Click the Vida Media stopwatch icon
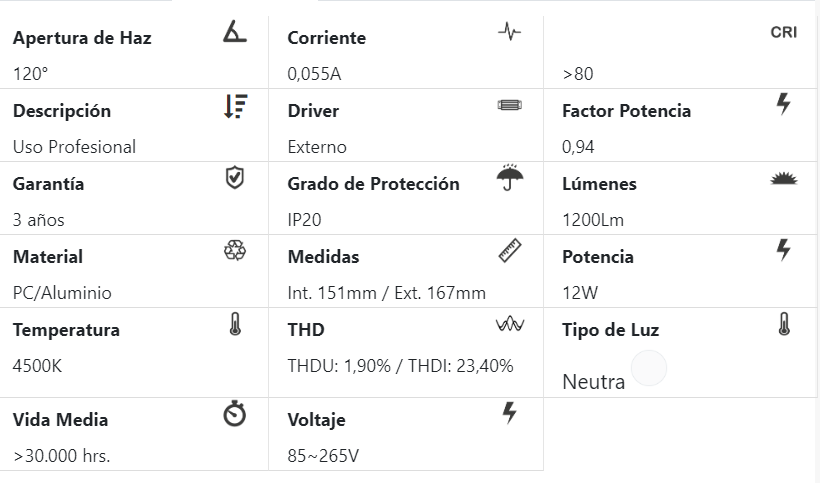 click(x=234, y=414)
